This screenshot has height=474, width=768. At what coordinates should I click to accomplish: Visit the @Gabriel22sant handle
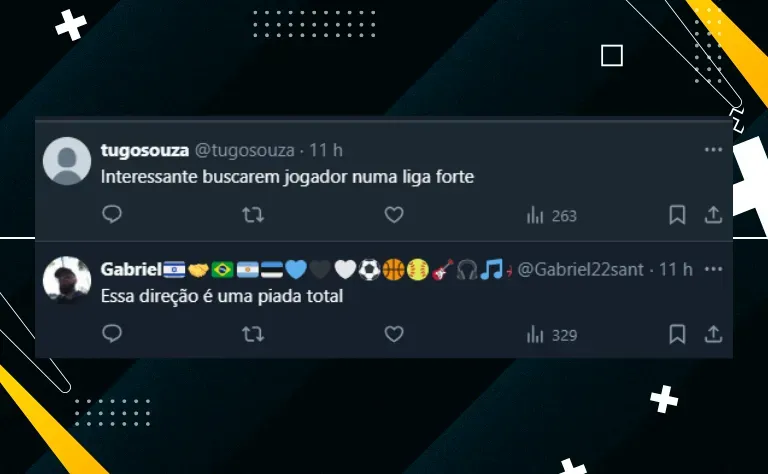click(x=580, y=269)
